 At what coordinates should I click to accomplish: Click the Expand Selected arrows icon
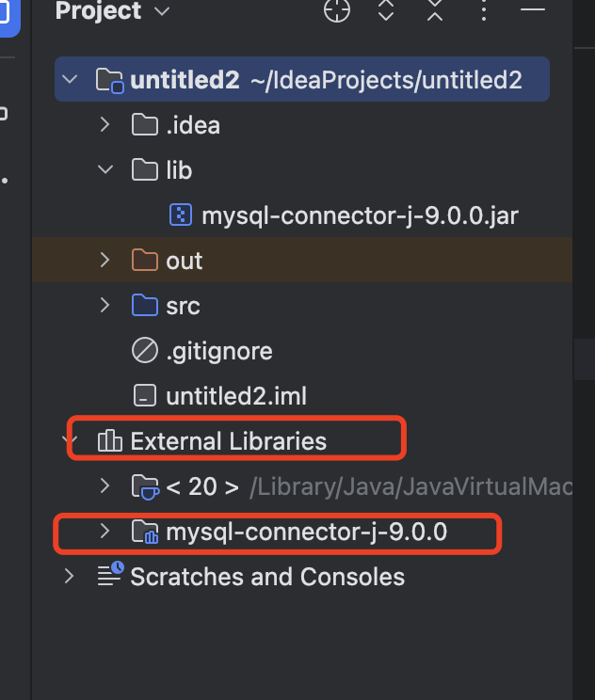(386, 10)
